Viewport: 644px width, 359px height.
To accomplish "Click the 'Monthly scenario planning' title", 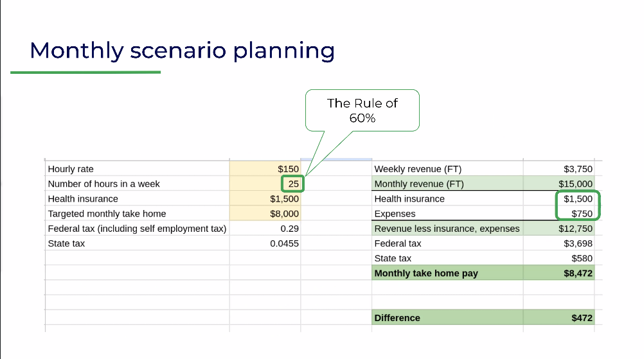I will point(182,51).
